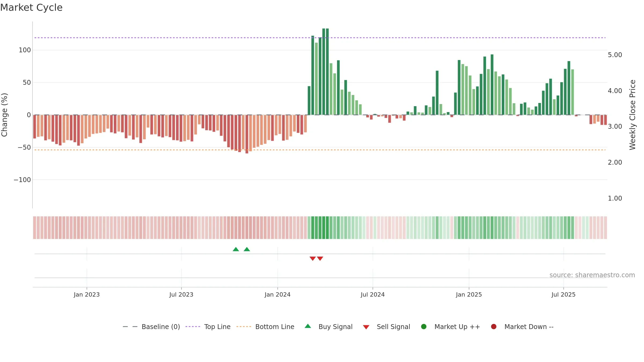Click the Jul 2023 axis label
This screenshot has height=362, width=644.
[181, 295]
